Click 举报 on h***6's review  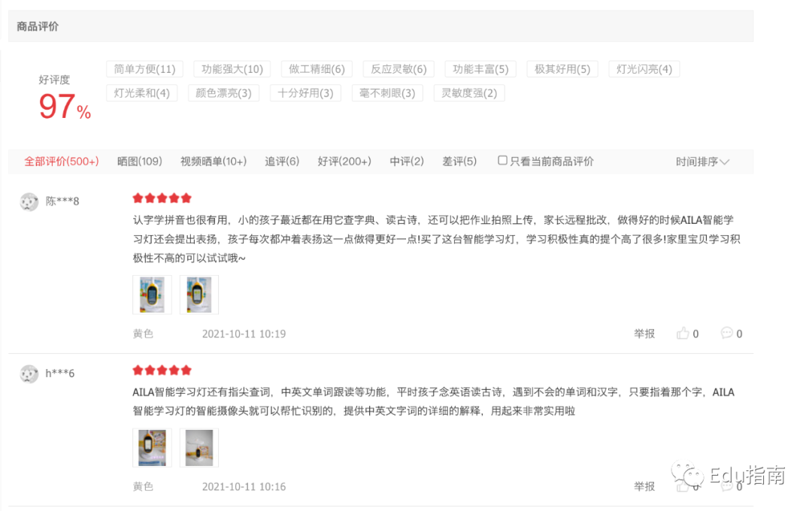tap(644, 487)
